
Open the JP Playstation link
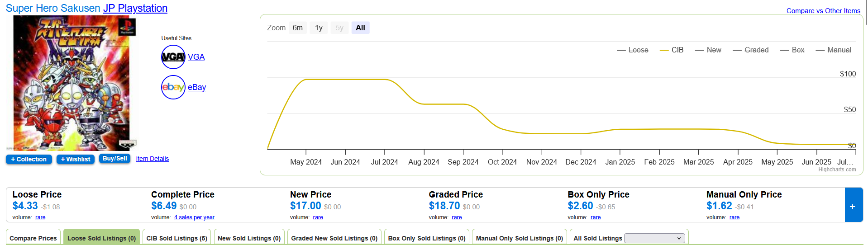(135, 8)
